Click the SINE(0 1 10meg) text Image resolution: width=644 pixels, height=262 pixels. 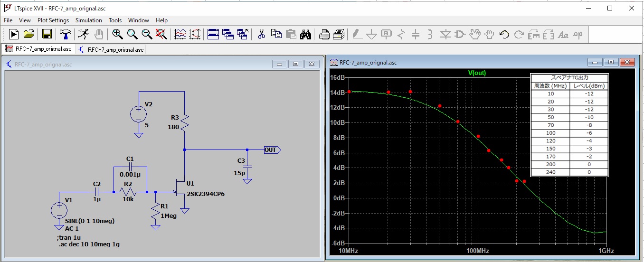(90, 221)
